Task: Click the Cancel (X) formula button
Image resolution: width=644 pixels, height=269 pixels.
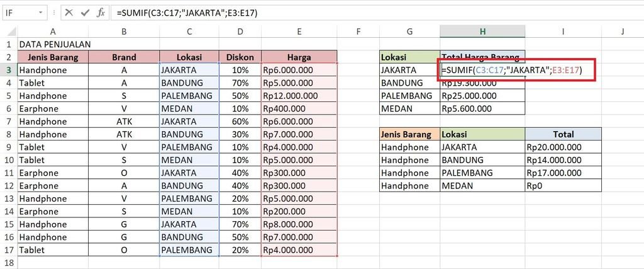Action: [69, 13]
